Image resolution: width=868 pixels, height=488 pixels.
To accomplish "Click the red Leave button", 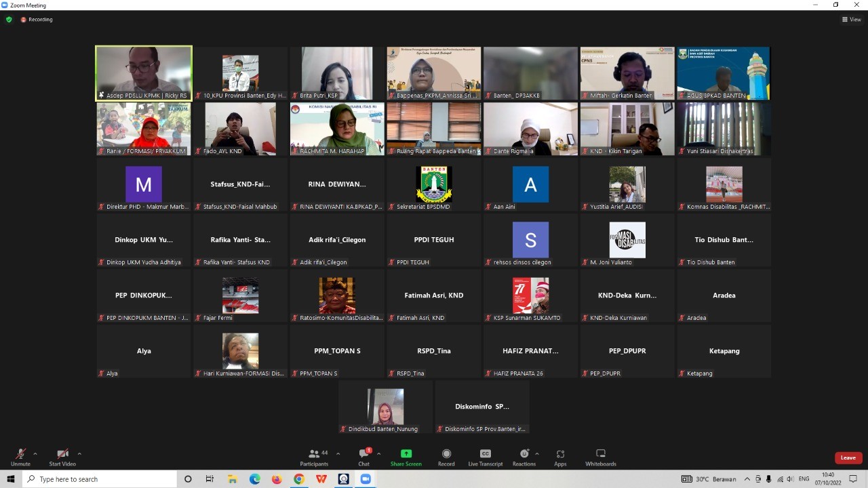I will 848,457.
